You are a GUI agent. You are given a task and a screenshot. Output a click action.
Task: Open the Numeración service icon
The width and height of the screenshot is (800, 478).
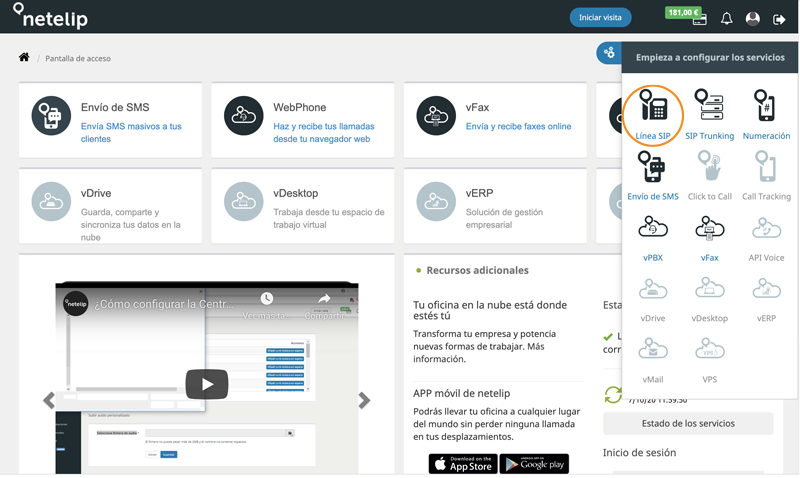coord(766,106)
